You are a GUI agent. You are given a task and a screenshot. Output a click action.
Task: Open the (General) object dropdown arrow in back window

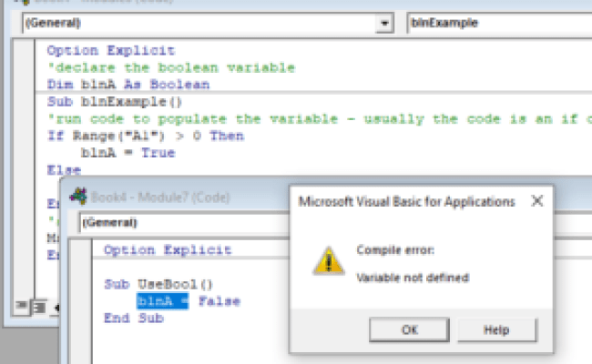(384, 23)
